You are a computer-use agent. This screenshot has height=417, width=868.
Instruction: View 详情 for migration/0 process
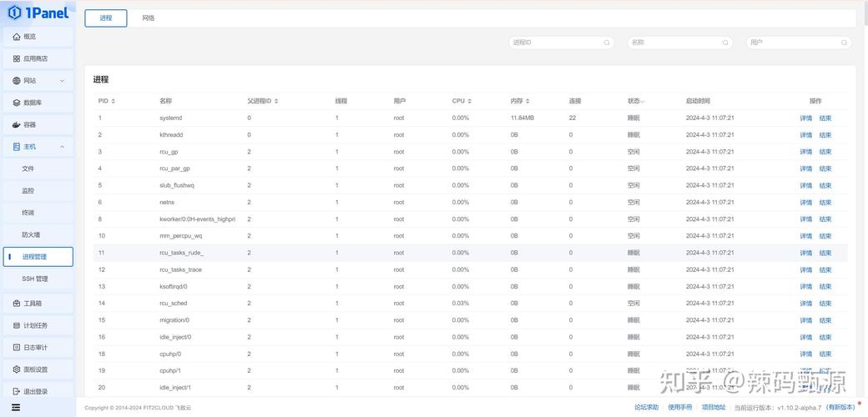(x=806, y=320)
